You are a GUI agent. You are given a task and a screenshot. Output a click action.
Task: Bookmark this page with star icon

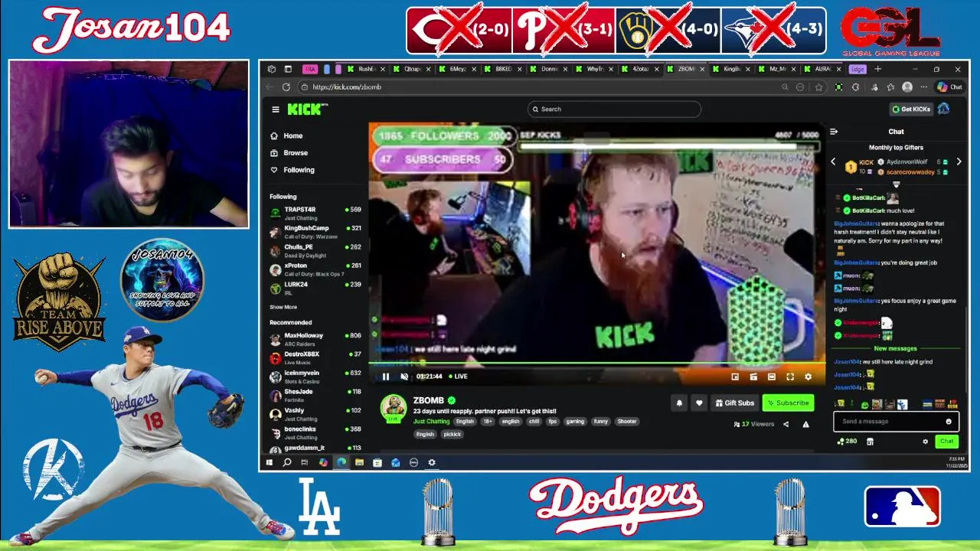click(x=818, y=87)
